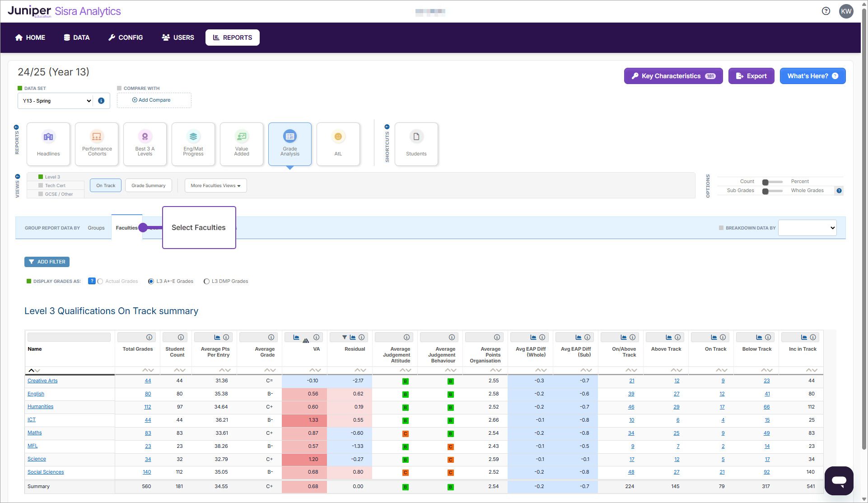Select L3 DMP Grades radio button
The height and width of the screenshot is (503, 868).
tap(206, 281)
